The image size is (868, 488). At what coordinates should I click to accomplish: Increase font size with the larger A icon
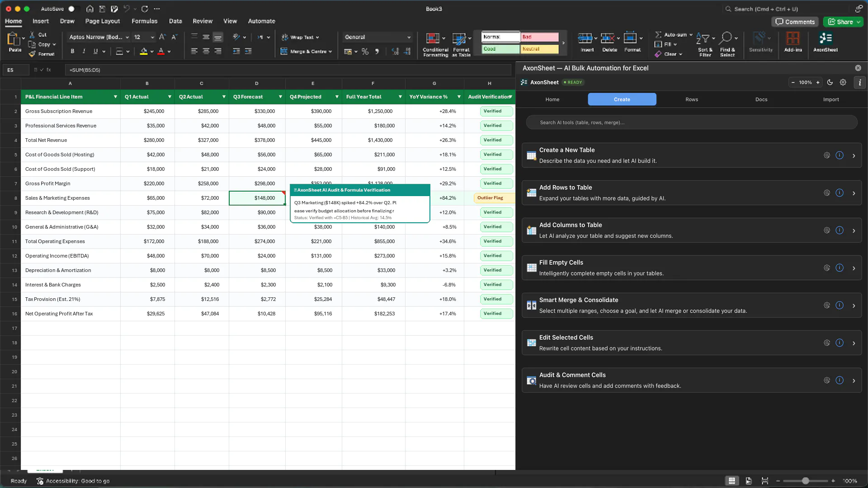coord(162,37)
